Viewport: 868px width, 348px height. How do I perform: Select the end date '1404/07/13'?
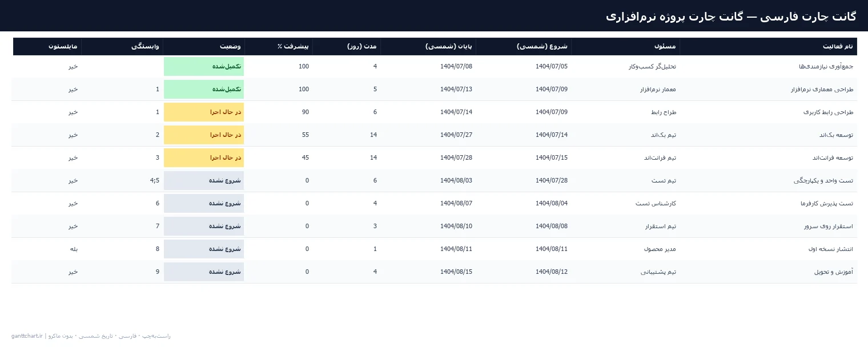pyautogui.click(x=456, y=89)
